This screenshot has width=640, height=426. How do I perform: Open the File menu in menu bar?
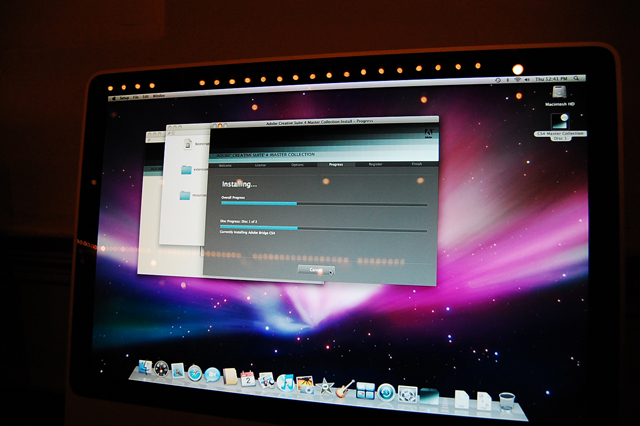(138, 98)
